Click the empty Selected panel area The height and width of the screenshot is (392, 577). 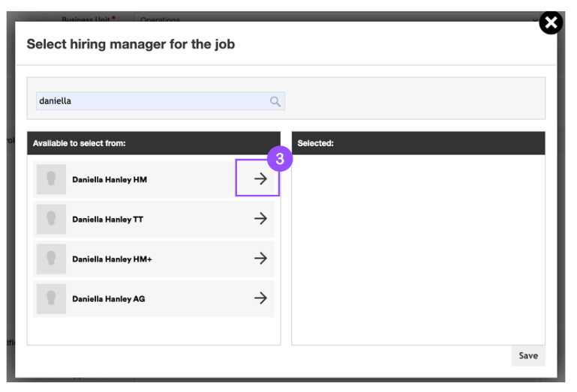click(418, 247)
